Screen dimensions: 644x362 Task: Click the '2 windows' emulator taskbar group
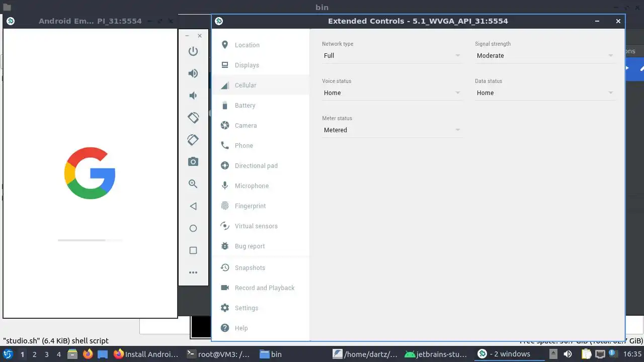click(509, 354)
